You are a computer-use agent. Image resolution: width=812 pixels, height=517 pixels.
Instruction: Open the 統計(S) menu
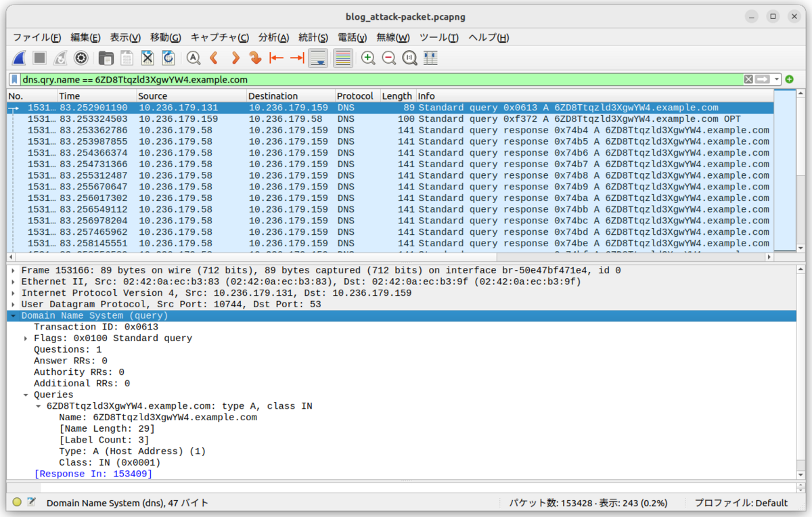313,38
